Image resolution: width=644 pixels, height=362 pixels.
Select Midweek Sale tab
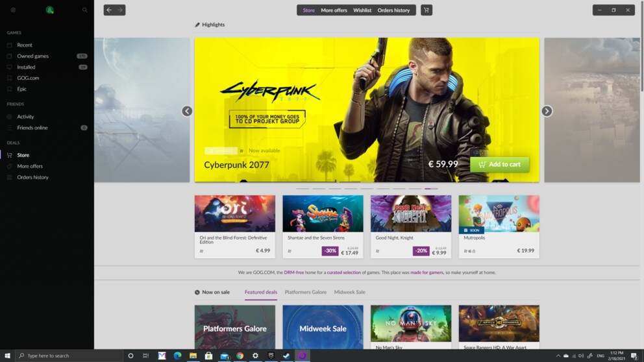pos(349,292)
